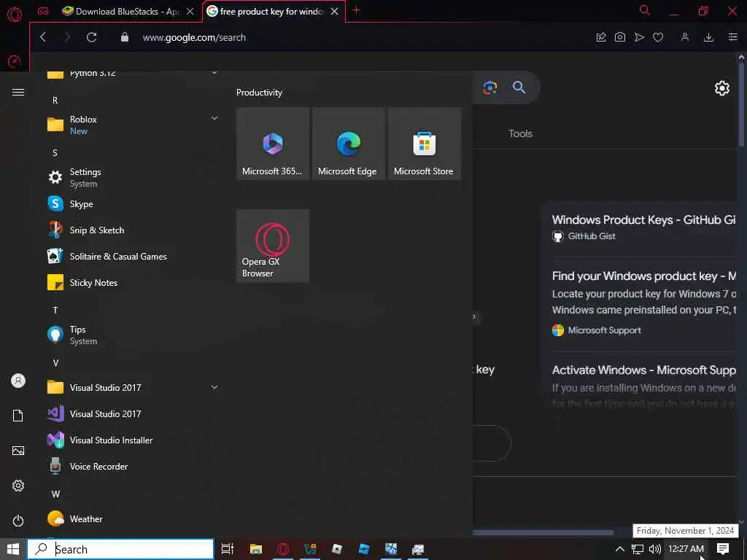Image resolution: width=747 pixels, height=560 pixels.
Task: Launch Microsoft Edge from Productivity tiles
Action: pyautogui.click(x=348, y=144)
